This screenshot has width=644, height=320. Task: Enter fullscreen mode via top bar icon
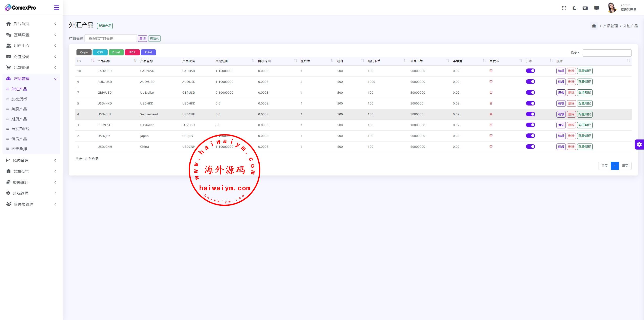tap(564, 8)
